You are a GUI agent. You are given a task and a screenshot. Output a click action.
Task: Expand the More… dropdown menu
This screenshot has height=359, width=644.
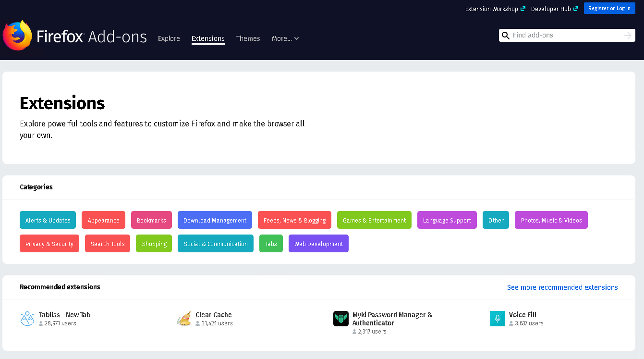[285, 38]
